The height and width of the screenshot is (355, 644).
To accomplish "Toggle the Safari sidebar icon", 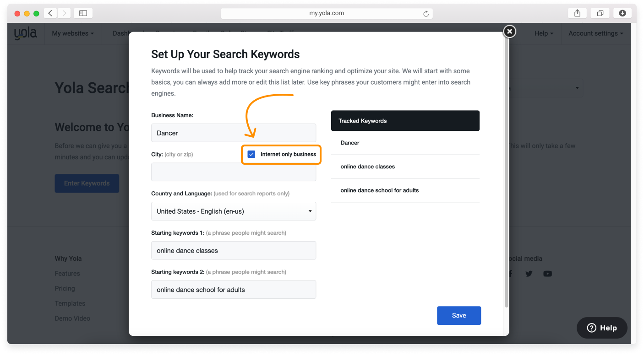I will pos(83,13).
